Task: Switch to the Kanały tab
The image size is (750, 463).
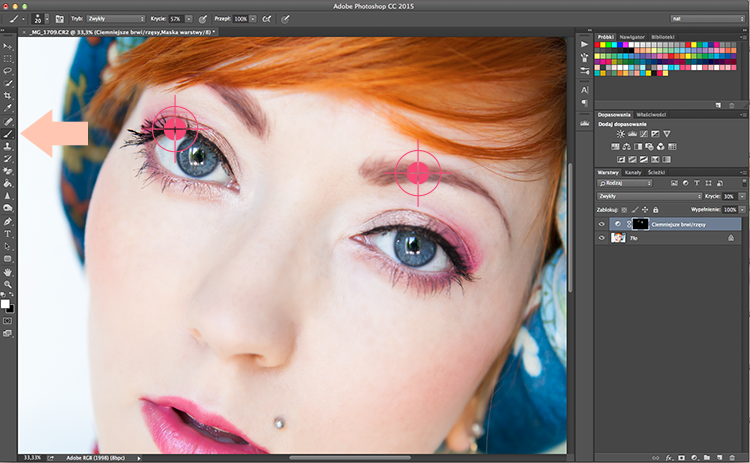Action: pos(633,172)
